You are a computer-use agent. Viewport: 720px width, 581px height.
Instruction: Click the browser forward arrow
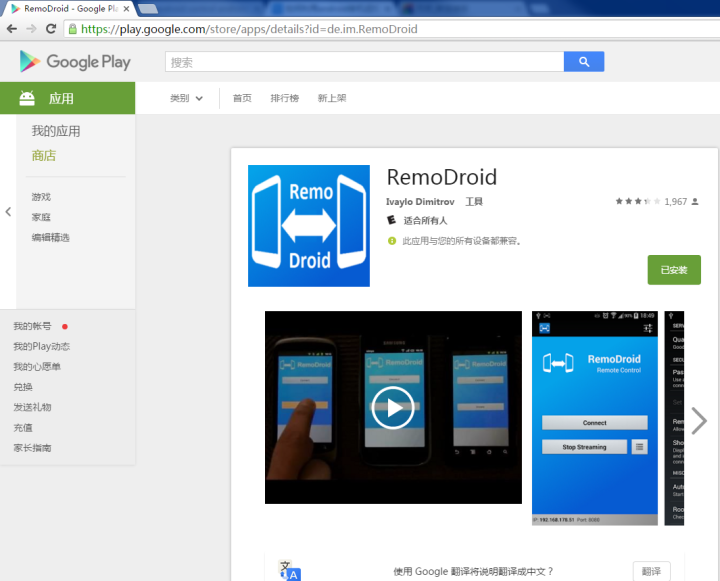tap(31, 29)
